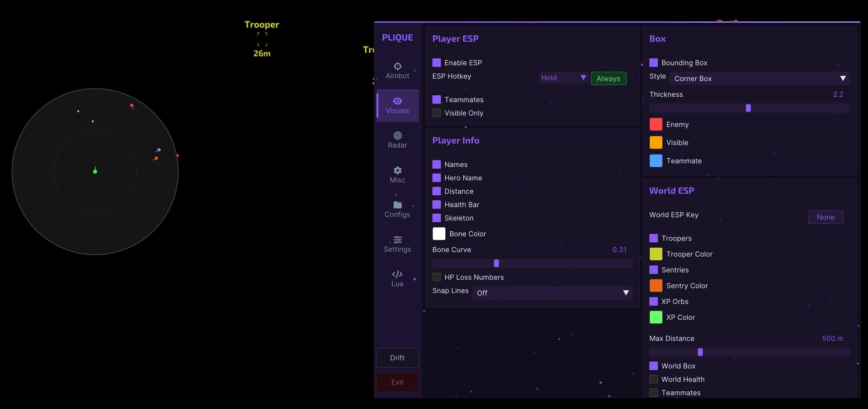Expand the box Style Corner Box dropdown

[759, 78]
